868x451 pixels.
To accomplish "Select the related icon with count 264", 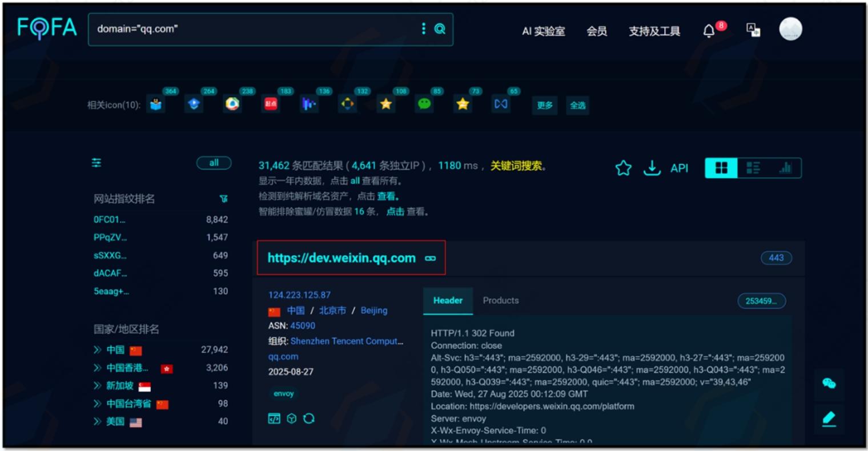I will tap(194, 104).
